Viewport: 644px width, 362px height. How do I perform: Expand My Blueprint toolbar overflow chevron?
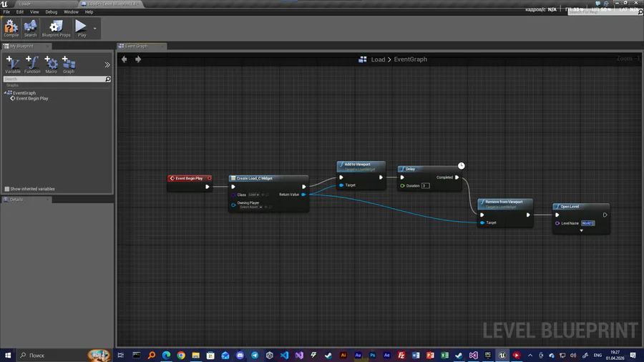[107, 65]
